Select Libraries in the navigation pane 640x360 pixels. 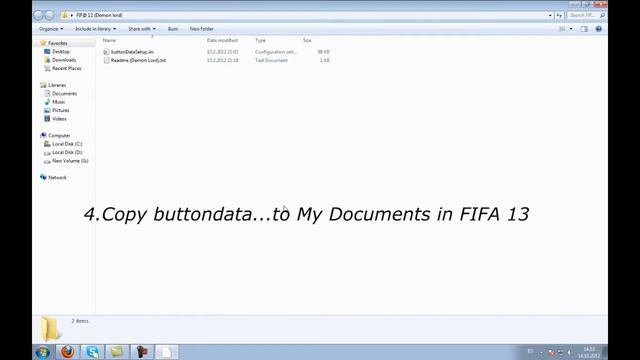57,85
